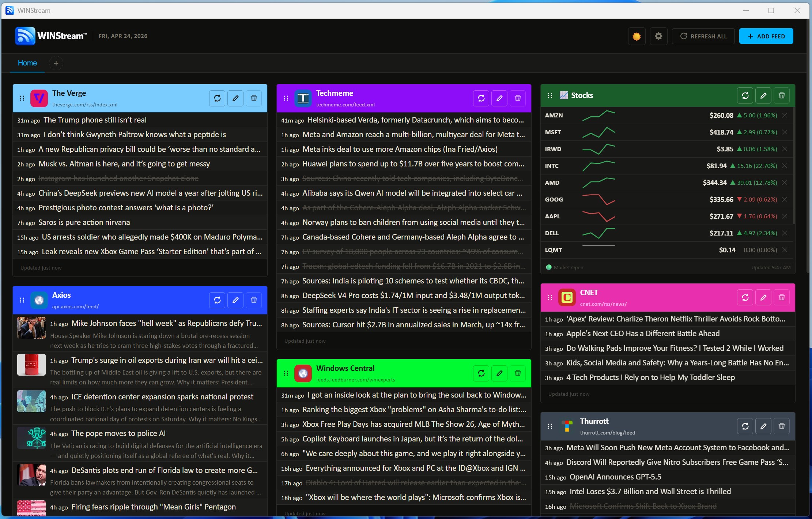Edit the Thurrott feed

point(763,426)
